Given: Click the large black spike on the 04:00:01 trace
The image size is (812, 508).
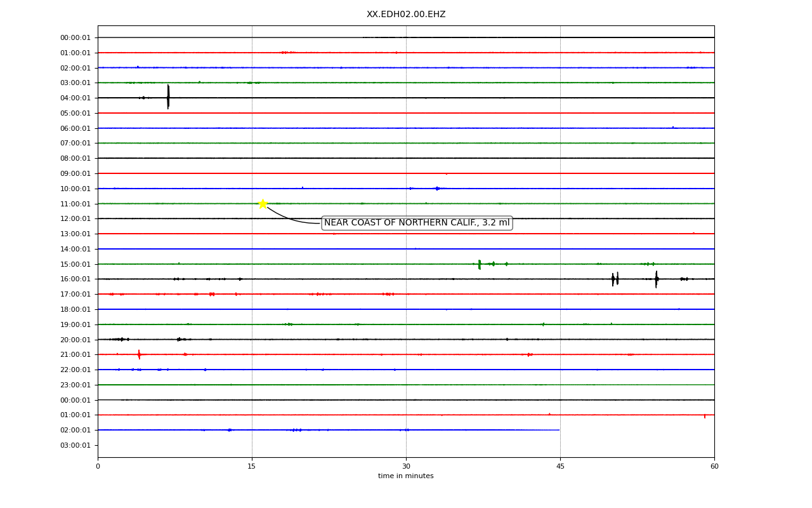Looking at the screenshot, I should pyautogui.click(x=168, y=97).
